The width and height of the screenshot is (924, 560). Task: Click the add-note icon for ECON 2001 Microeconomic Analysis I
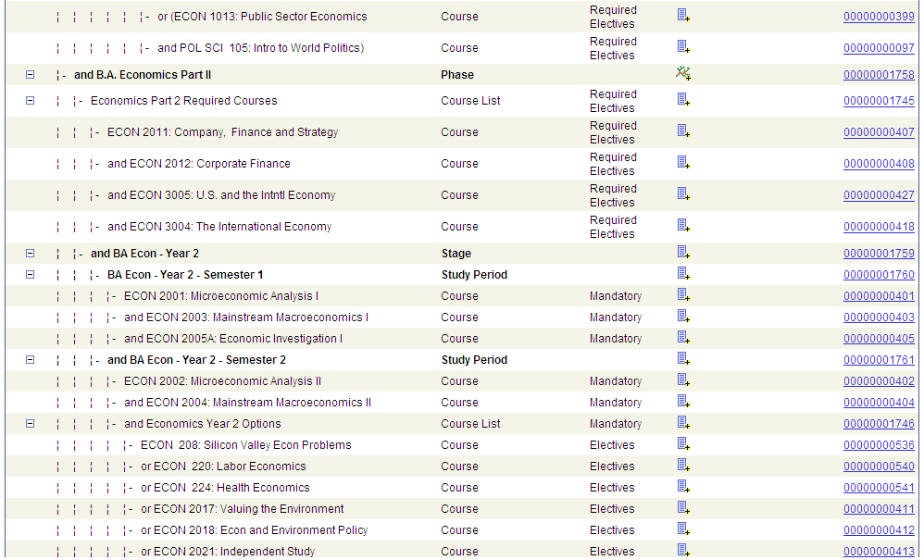coord(682,295)
